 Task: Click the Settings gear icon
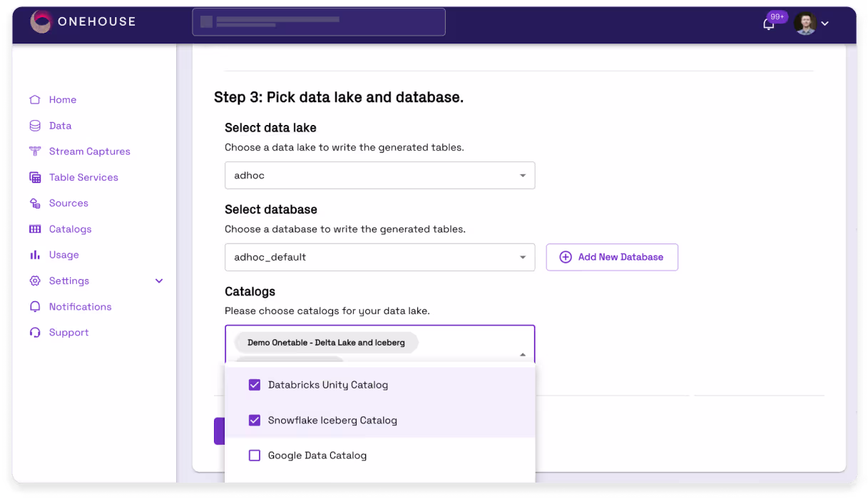[x=35, y=281]
